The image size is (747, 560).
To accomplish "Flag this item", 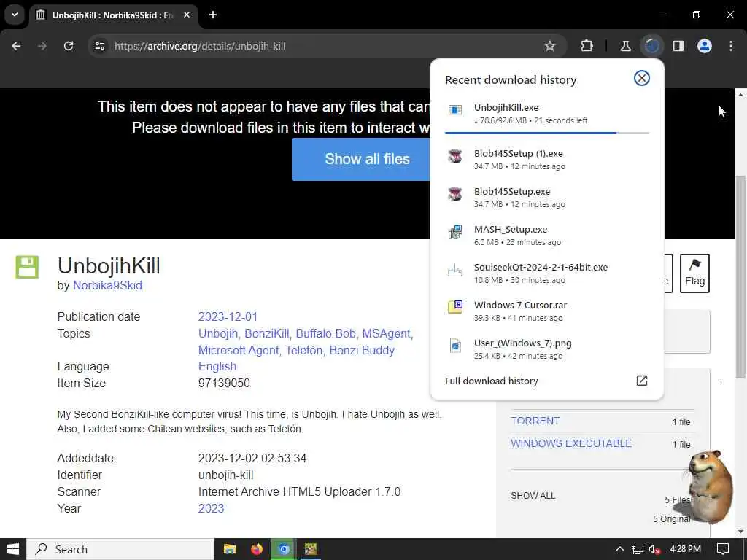I will pyautogui.click(x=694, y=273).
